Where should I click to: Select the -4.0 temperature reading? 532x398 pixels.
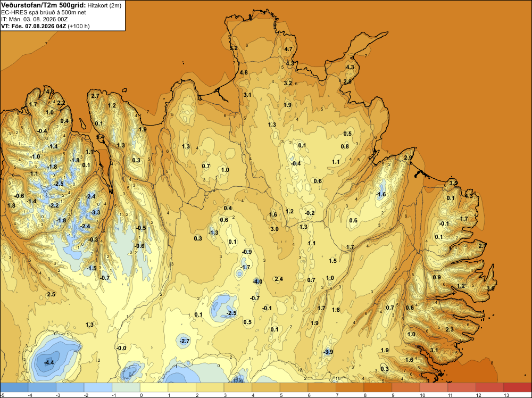click(x=257, y=281)
